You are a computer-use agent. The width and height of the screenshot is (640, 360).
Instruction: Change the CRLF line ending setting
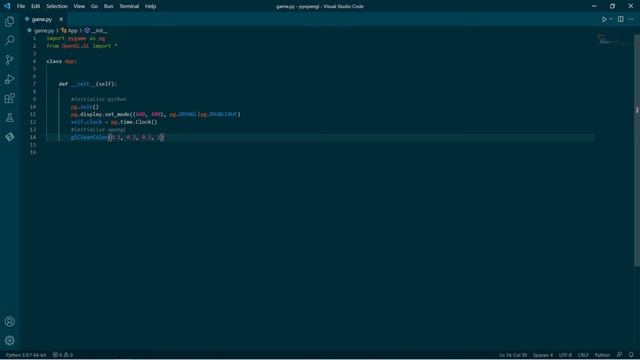pyautogui.click(x=583, y=355)
